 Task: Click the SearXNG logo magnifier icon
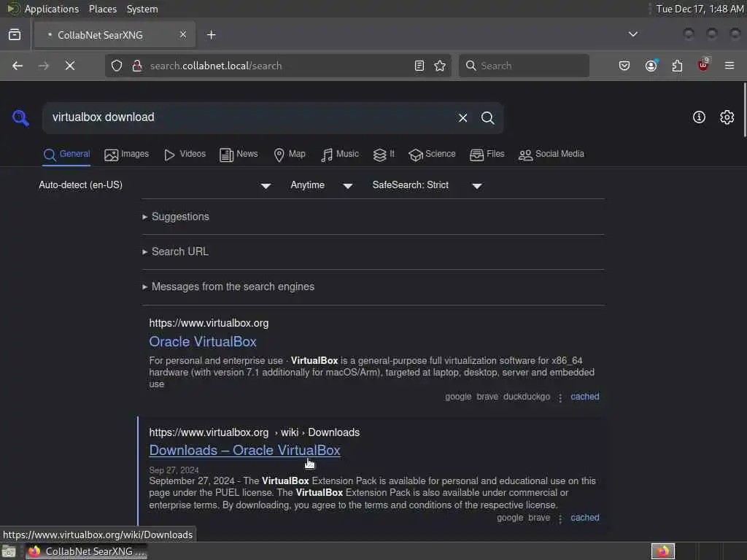pyautogui.click(x=20, y=117)
